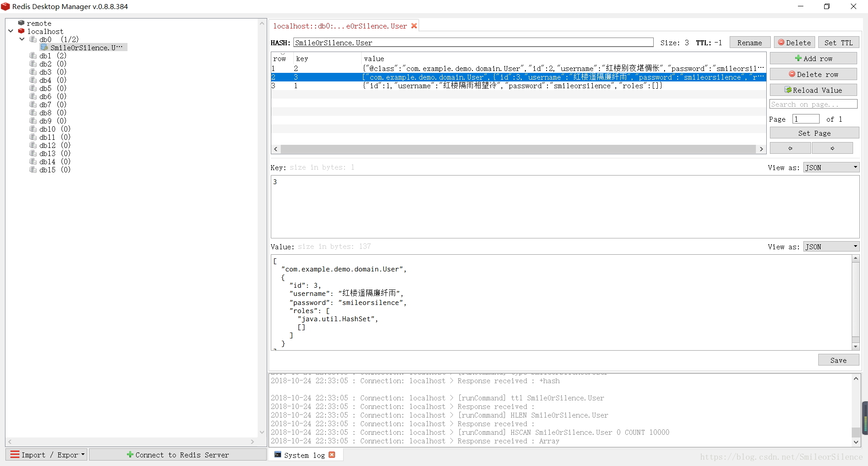Image resolution: width=868 pixels, height=466 pixels.
Task: Select the db10 (0) tree item
Action: click(x=55, y=129)
